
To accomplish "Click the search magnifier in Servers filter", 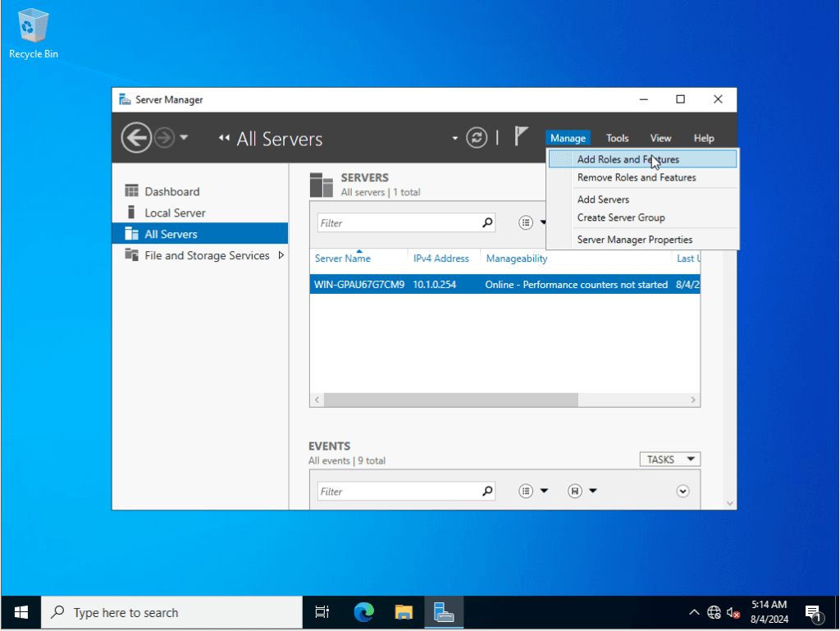I will [487, 222].
